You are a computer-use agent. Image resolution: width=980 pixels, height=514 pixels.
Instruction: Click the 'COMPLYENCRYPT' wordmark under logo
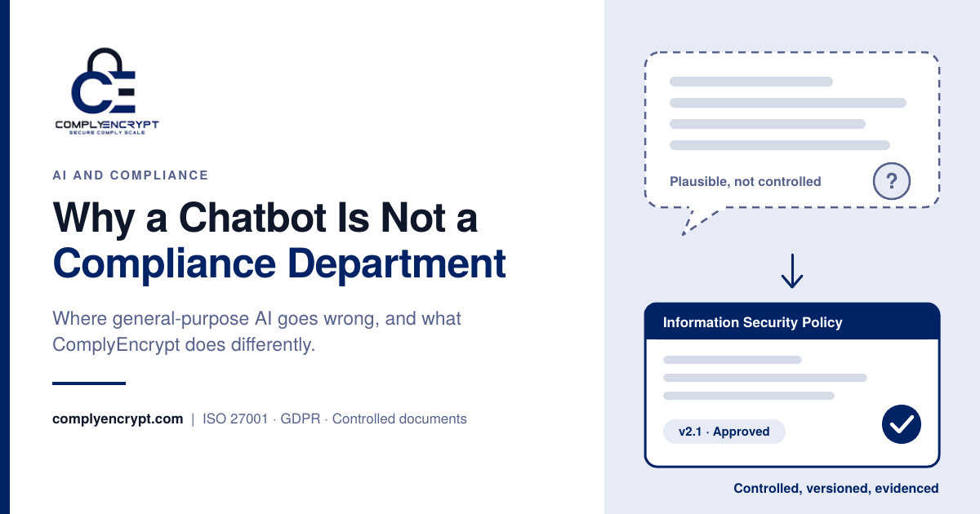107,124
